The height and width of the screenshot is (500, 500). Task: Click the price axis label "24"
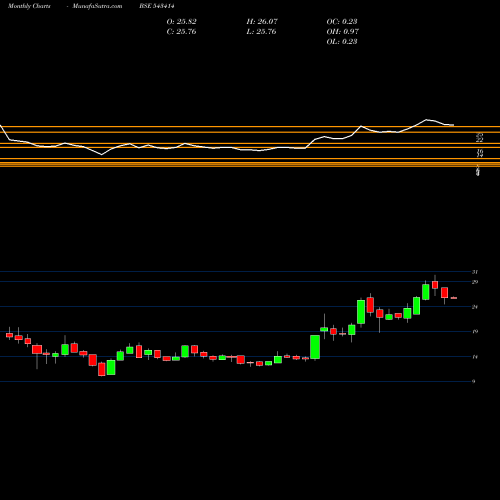[x=475, y=307]
